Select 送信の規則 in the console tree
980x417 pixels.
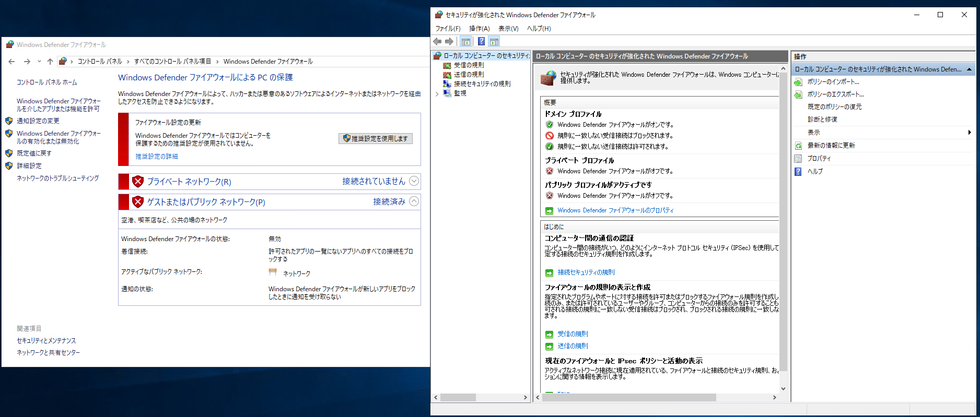469,75
